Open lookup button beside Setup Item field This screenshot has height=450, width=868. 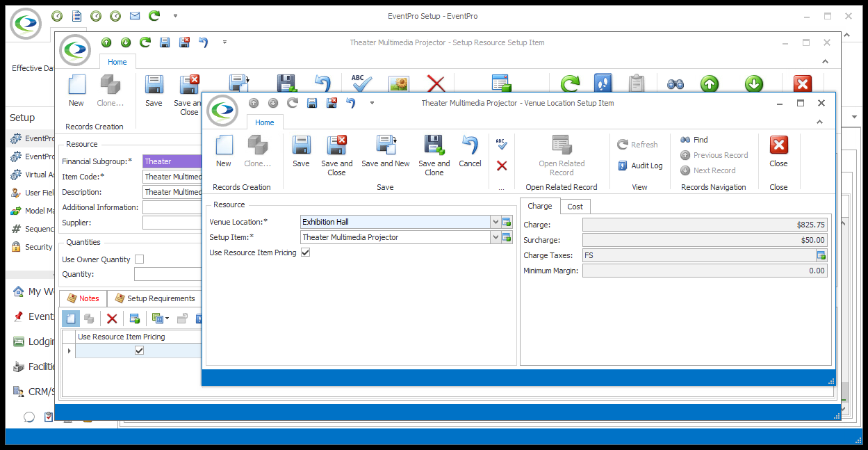click(x=507, y=237)
